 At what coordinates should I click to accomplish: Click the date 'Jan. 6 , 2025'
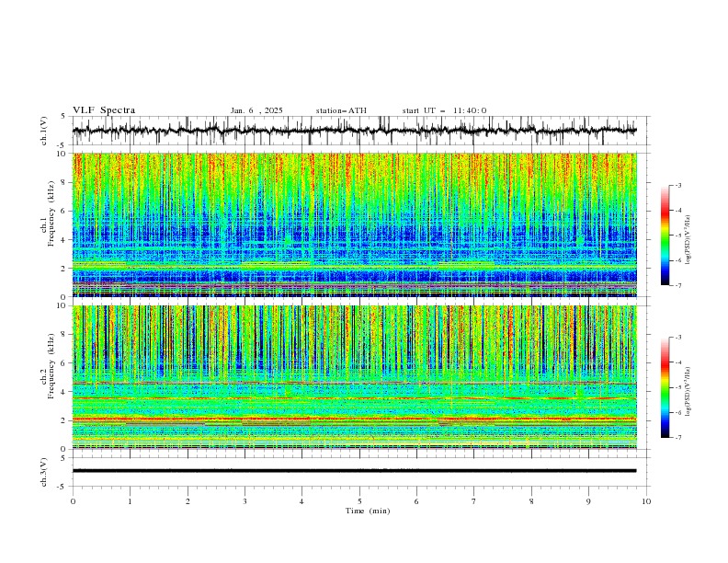256,110
